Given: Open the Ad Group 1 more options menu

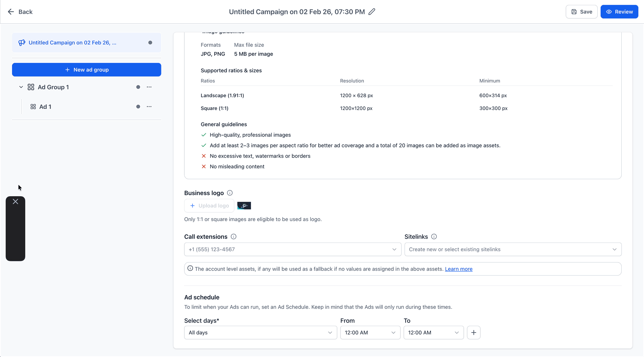Looking at the screenshot, I should (149, 87).
